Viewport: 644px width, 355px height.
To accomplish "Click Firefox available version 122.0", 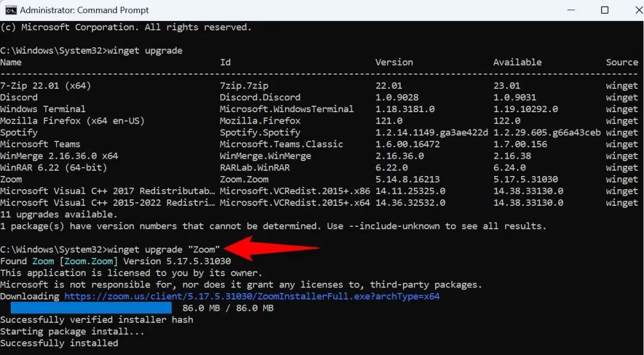I will (507, 121).
